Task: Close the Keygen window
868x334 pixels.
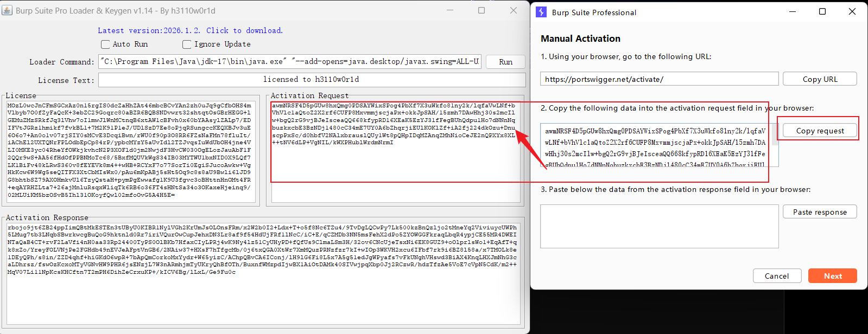Action: 514,10
